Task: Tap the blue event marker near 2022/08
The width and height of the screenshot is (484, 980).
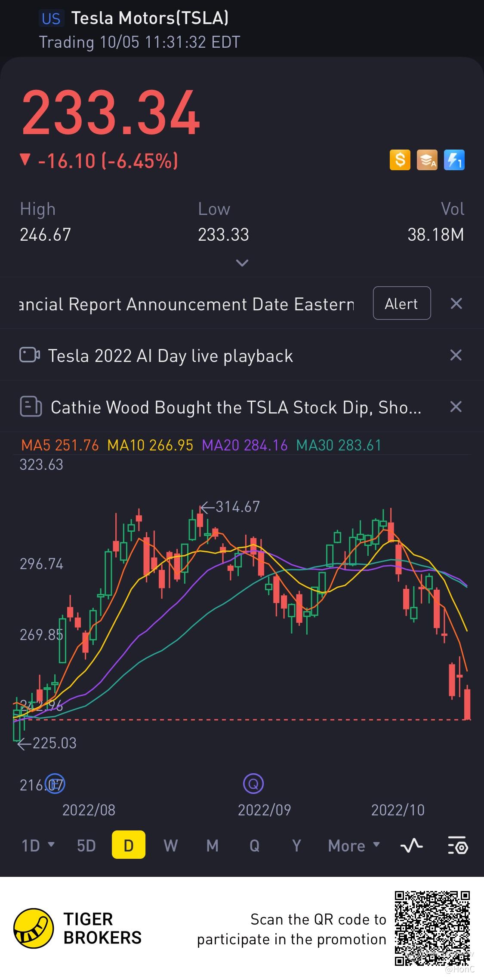Action: (55, 784)
